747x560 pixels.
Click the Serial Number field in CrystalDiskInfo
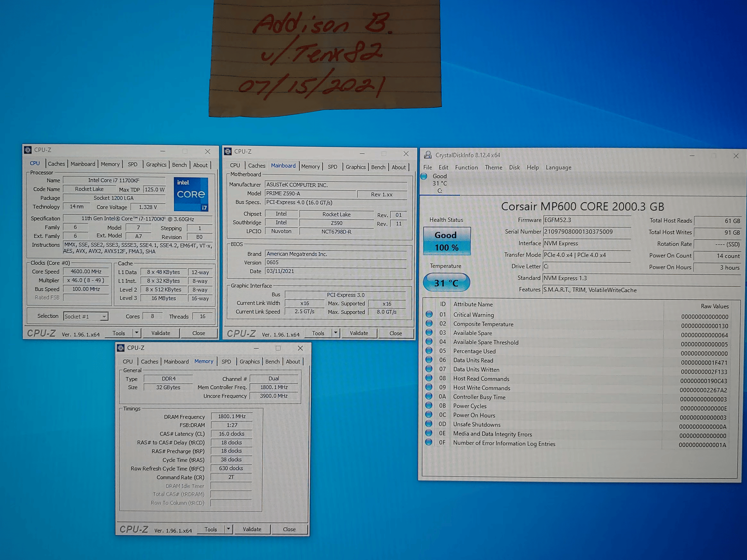(587, 232)
